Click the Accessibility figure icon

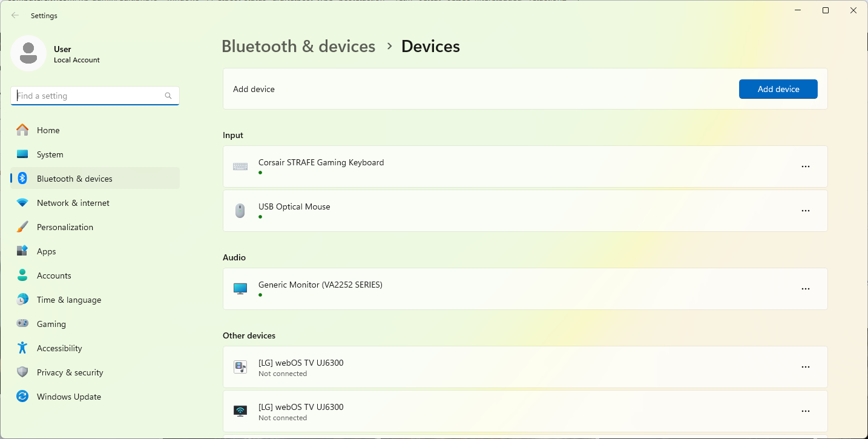(x=22, y=348)
